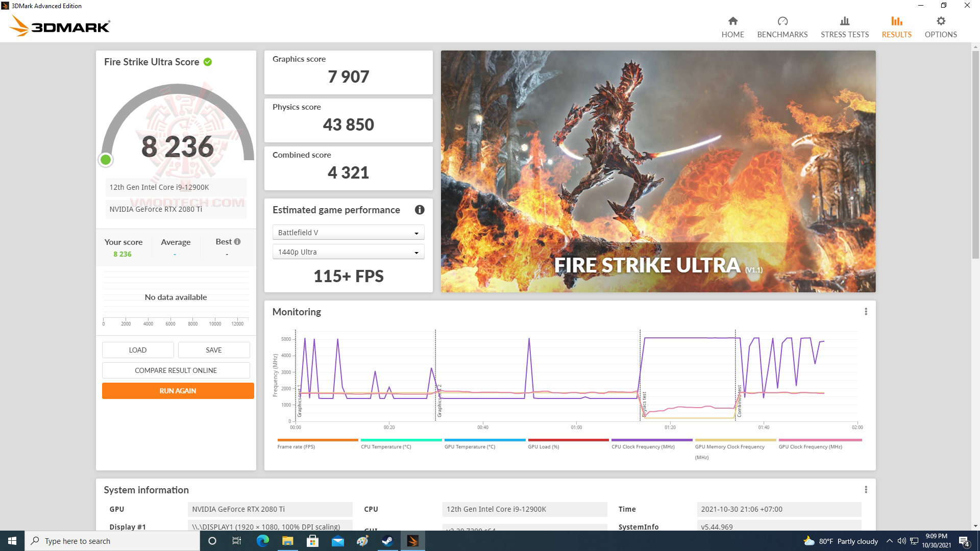Image resolution: width=980 pixels, height=551 pixels.
Task: Click the Windows taskbar search box
Action: (112, 541)
